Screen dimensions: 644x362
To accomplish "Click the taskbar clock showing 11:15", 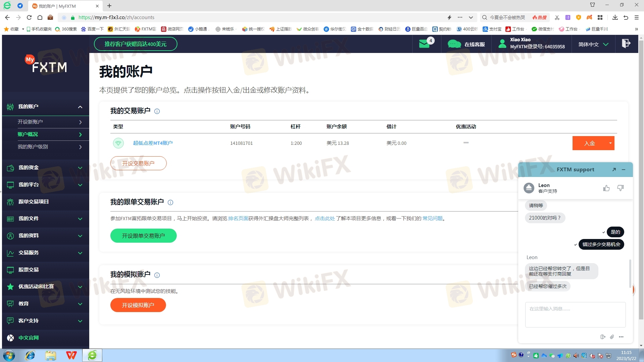I will click(626, 355).
